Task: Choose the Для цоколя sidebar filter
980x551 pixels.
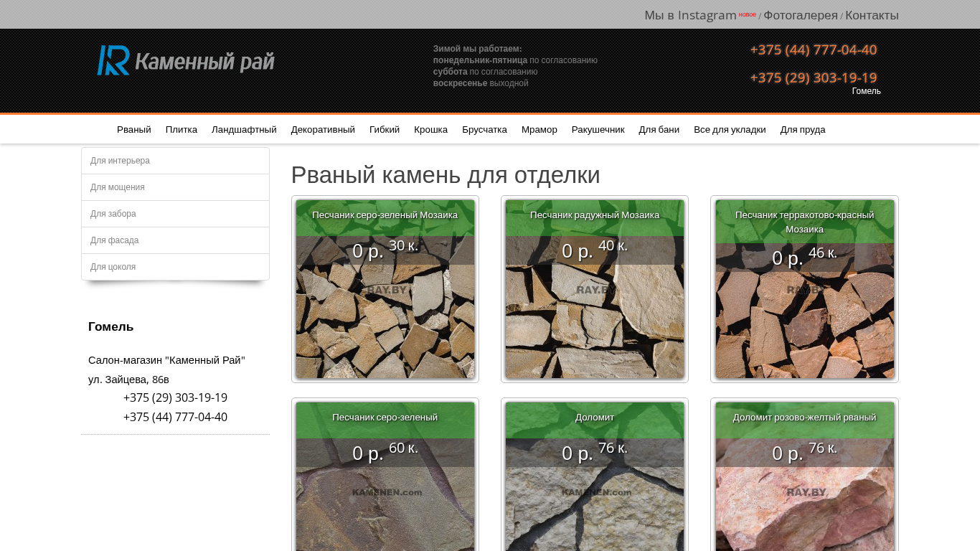Action: click(175, 267)
